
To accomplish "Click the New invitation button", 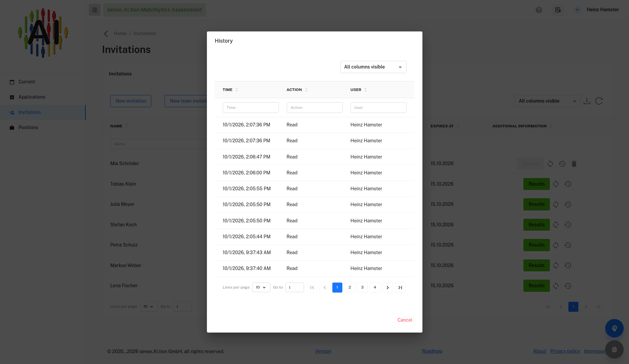I will point(131,101).
